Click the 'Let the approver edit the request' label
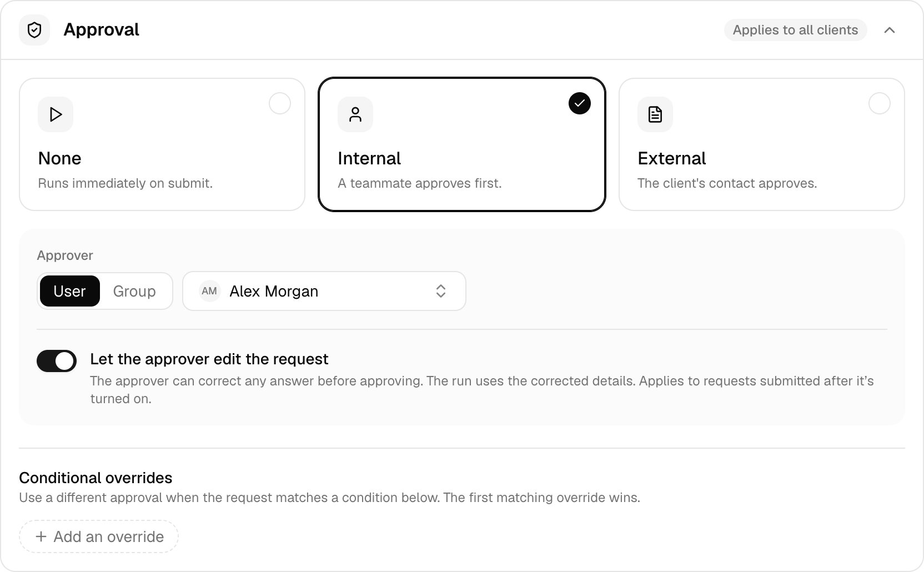924x572 pixels. click(x=209, y=359)
